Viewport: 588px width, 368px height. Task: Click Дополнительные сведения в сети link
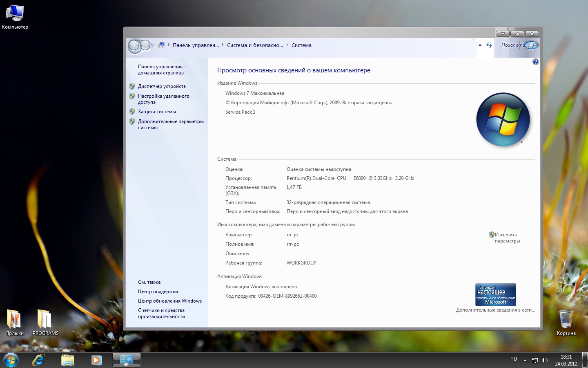click(495, 310)
